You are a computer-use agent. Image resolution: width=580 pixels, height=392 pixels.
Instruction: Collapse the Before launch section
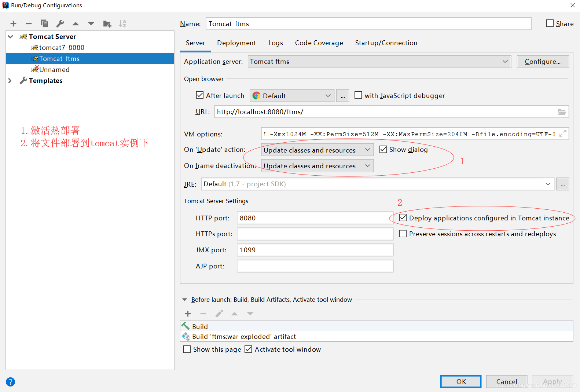click(x=184, y=300)
